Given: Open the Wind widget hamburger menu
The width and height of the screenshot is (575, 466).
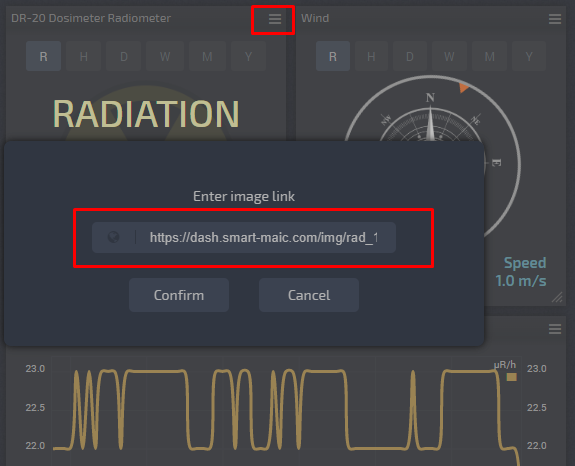Looking at the screenshot, I should [x=555, y=19].
